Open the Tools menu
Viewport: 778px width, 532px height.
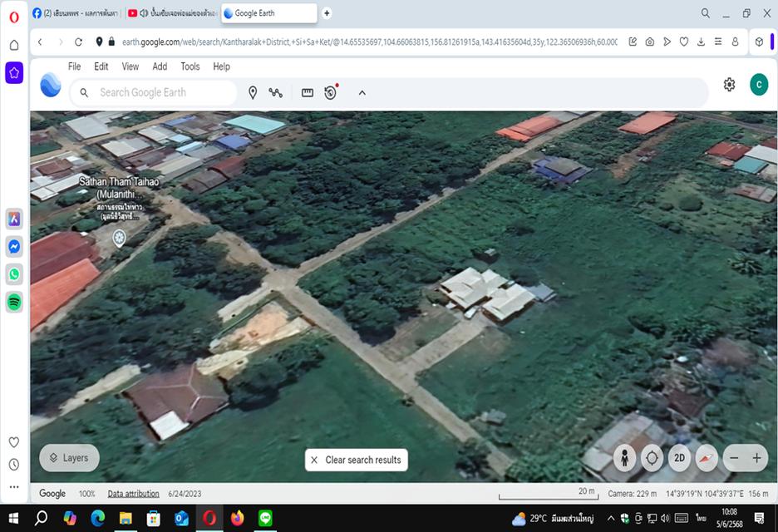[190, 66]
